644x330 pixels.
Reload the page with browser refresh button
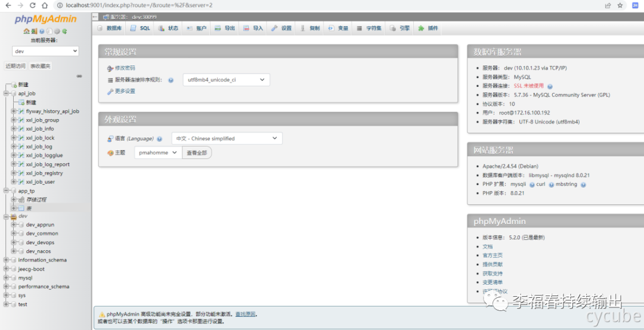pyautogui.click(x=32, y=5)
